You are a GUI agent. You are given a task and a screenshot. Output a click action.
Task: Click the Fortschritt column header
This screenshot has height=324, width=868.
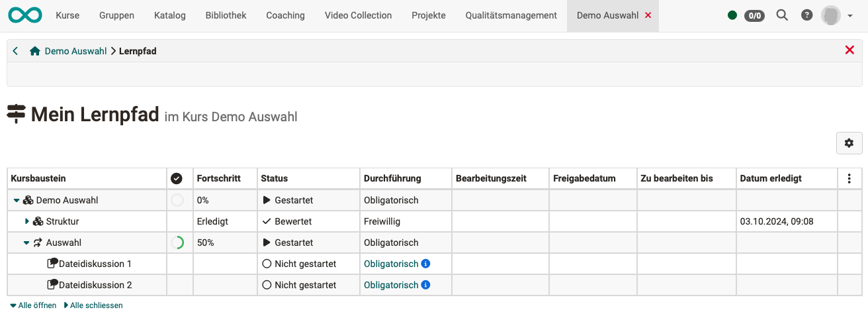(218, 178)
